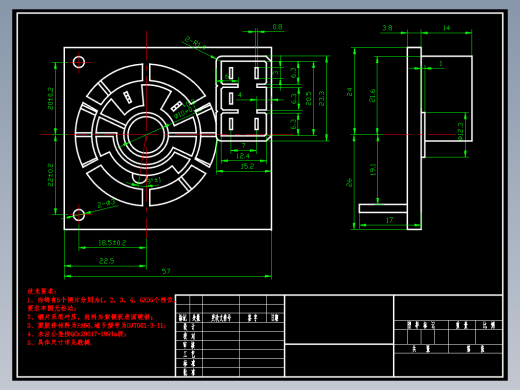Screen dimensions: 520x390
Task: Click the "22±0.2" vertical dimension
Action: point(50,175)
